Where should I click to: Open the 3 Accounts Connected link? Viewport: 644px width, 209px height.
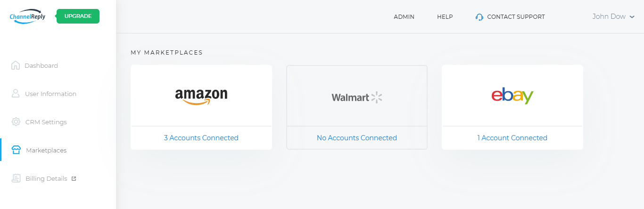click(x=201, y=138)
